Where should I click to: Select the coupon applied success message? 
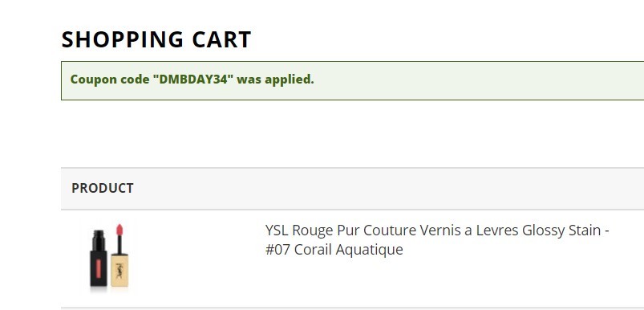click(x=352, y=80)
